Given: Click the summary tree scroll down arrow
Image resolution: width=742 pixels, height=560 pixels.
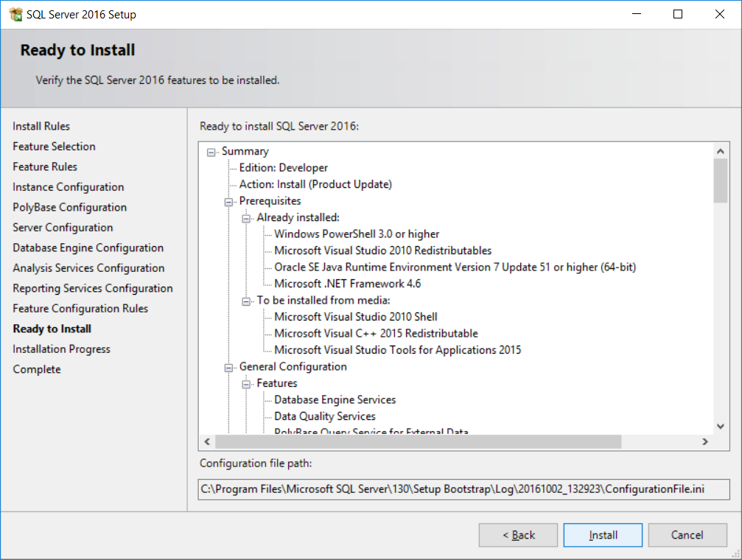Looking at the screenshot, I should 721,427.
